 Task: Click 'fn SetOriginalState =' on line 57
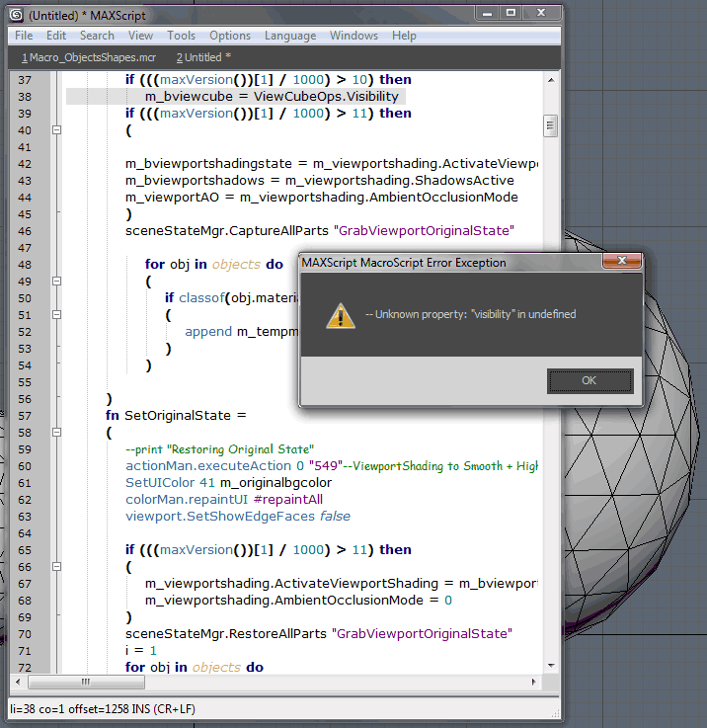pyautogui.click(x=176, y=415)
